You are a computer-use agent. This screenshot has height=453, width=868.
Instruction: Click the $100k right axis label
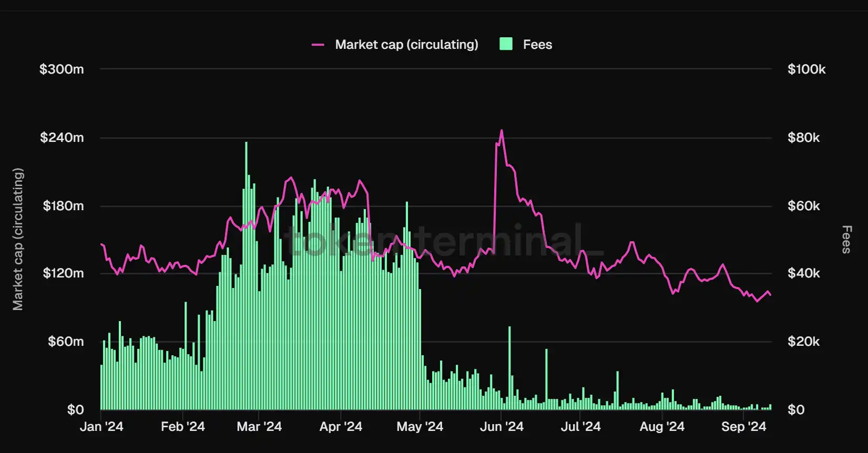click(806, 69)
